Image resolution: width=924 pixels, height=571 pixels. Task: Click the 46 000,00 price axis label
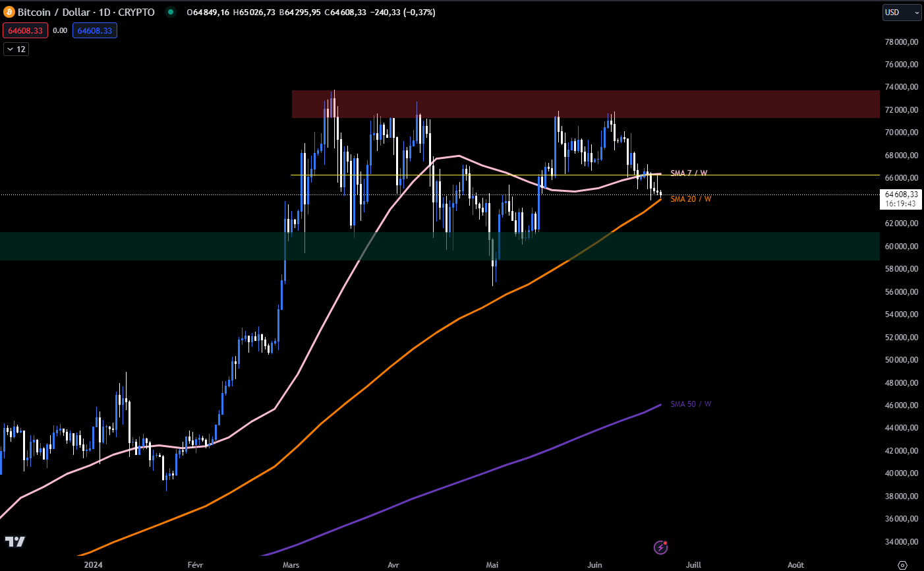click(x=901, y=406)
